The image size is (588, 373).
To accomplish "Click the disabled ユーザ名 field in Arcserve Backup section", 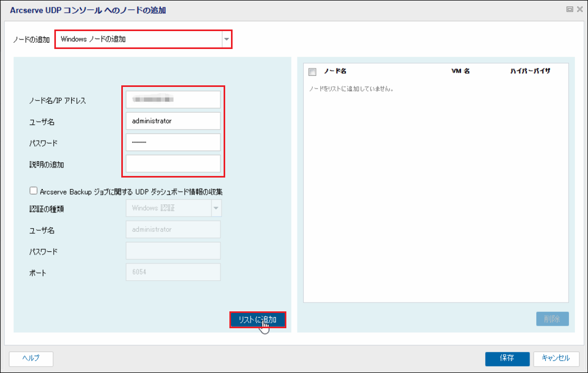I will [173, 230].
